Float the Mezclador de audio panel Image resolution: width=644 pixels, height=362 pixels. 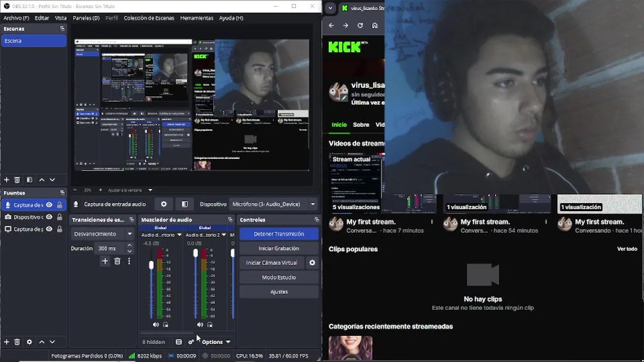pyautogui.click(x=230, y=220)
